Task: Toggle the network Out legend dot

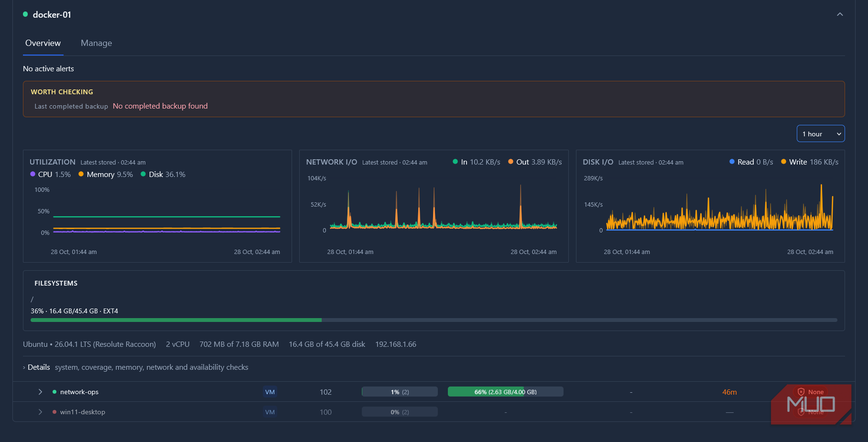Action: tap(511, 162)
